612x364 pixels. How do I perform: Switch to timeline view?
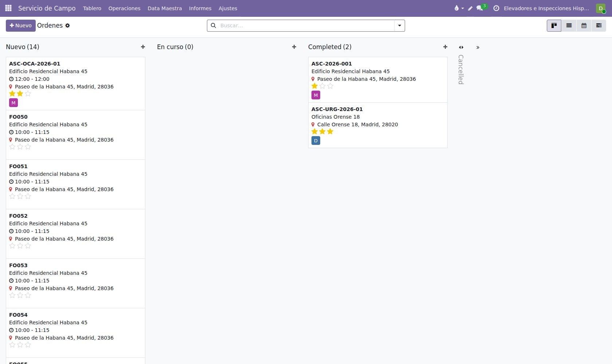tap(599, 25)
